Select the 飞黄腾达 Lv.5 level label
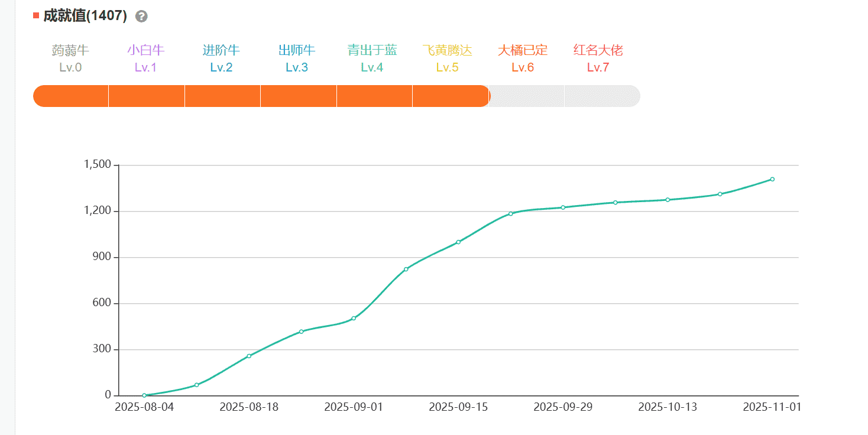This screenshot has width=868, height=435. click(x=447, y=58)
